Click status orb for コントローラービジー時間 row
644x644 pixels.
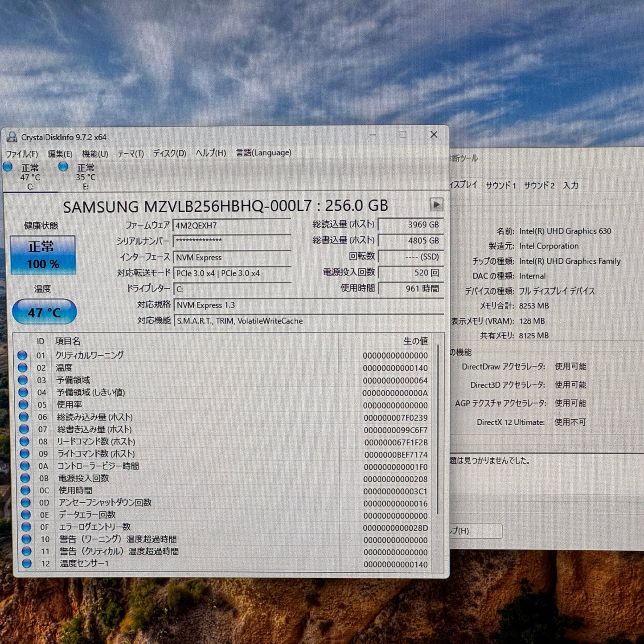point(25,466)
